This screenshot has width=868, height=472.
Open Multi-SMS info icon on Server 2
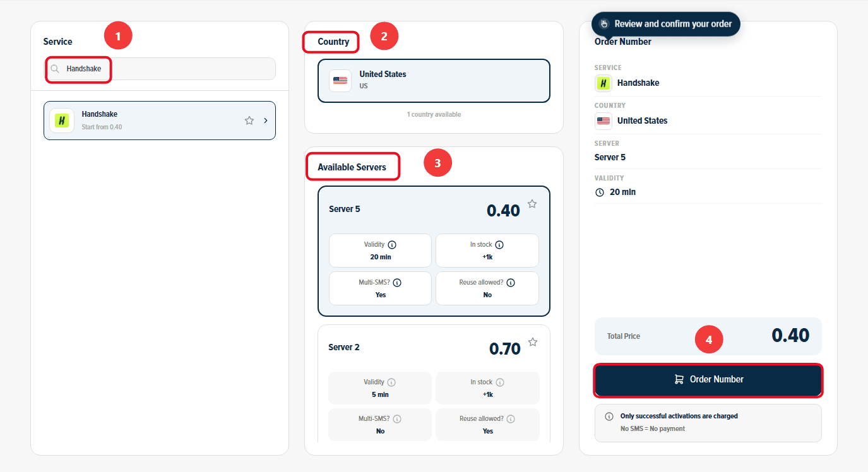397,419
